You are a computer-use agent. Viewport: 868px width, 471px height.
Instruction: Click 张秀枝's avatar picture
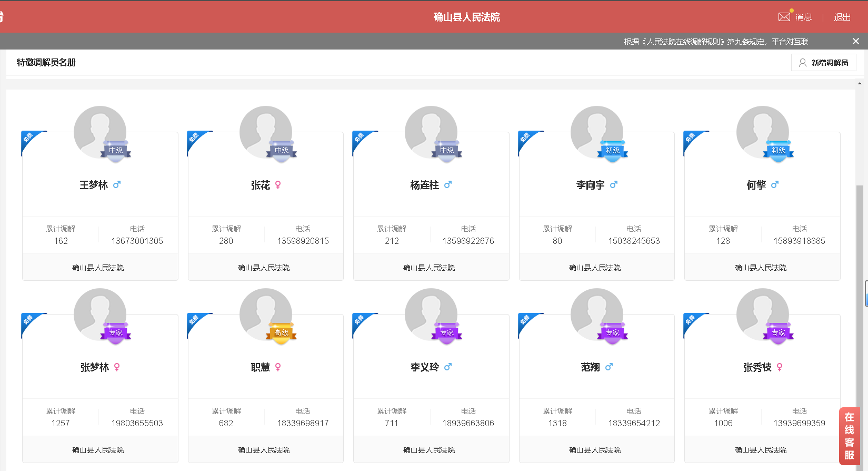pyautogui.click(x=763, y=315)
